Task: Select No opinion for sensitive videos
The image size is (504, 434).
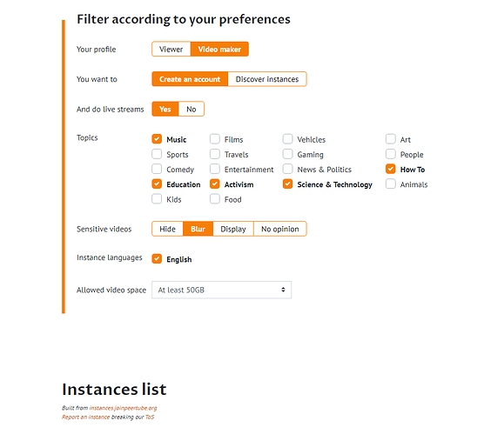Action: click(x=280, y=229)
